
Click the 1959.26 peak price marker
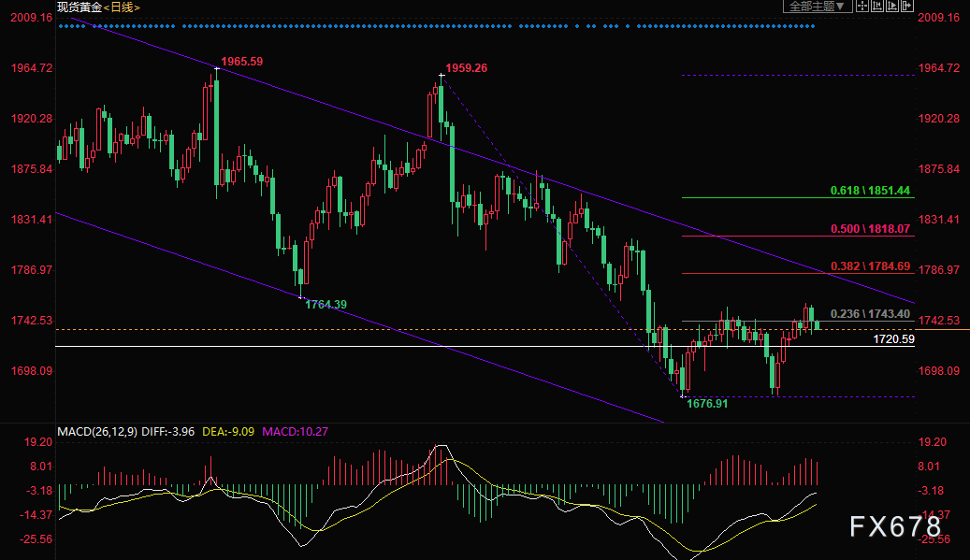tap(466, 68)
